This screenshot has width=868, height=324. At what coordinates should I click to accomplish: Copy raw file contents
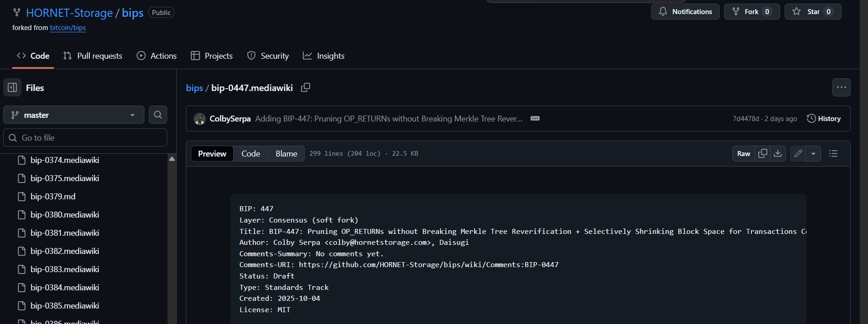point(762,154)
